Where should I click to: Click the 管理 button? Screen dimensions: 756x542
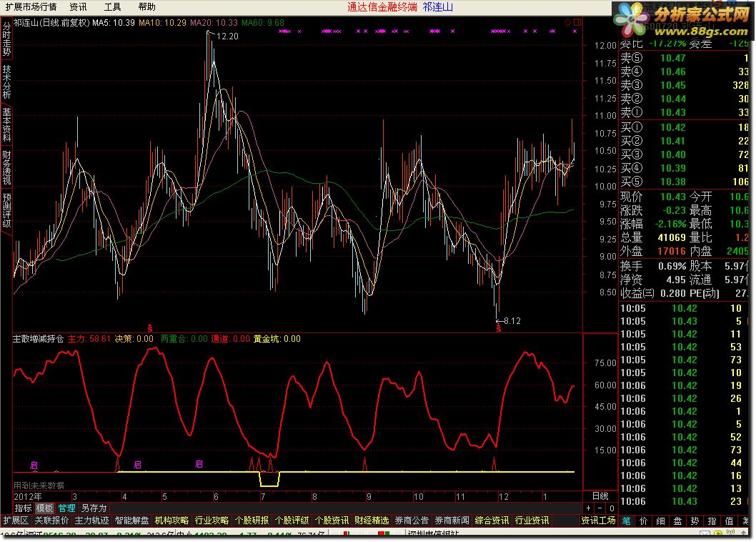coord(66,508)
